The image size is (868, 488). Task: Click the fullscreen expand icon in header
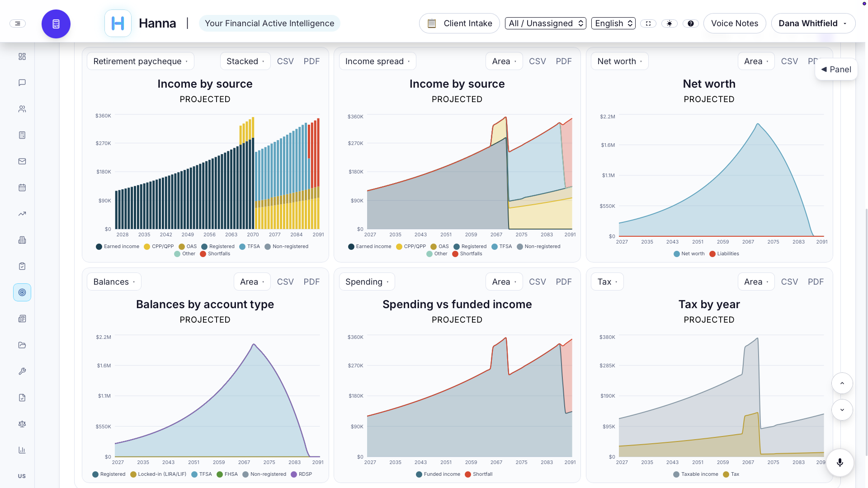pos(648,23)
